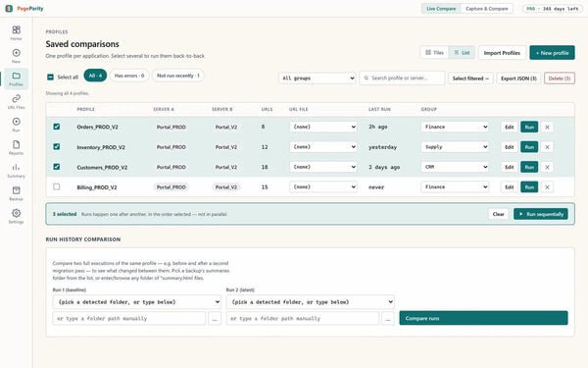The width and height of the screenshot is (588, 368).
Task: Remove Orders_PROD_V2 profile with X icon
Action: pyautogui.click(x=547, y=127)
